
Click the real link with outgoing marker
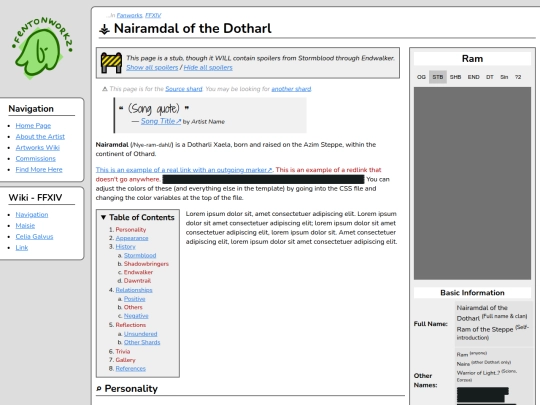tap(184, 170)
